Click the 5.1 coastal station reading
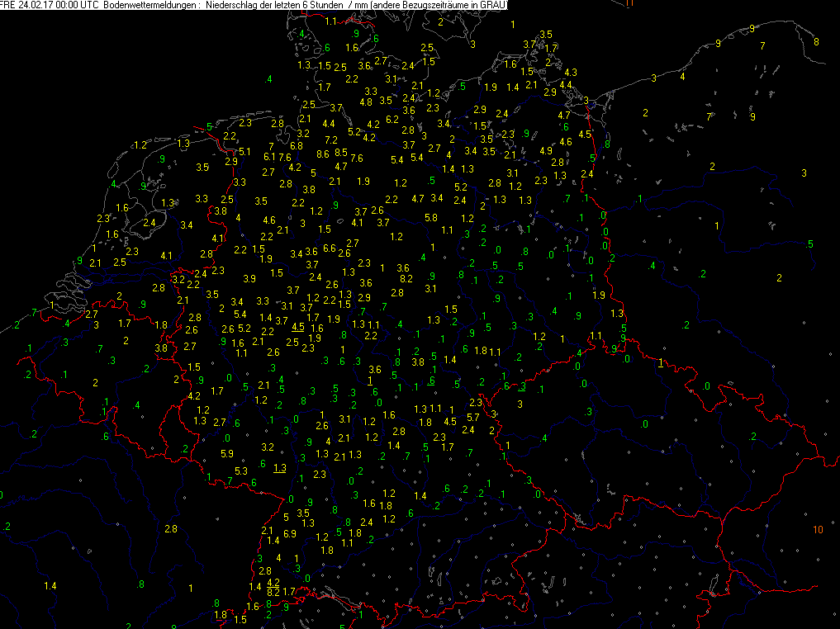840x629 pixels. pos(244,152)
